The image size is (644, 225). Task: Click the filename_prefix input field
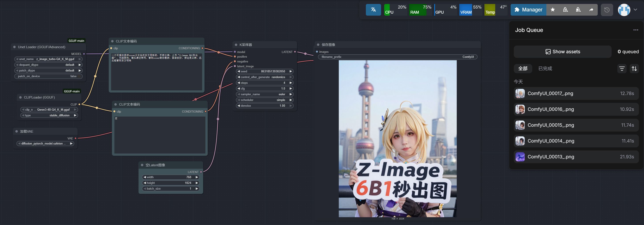[x=398, y=57]
